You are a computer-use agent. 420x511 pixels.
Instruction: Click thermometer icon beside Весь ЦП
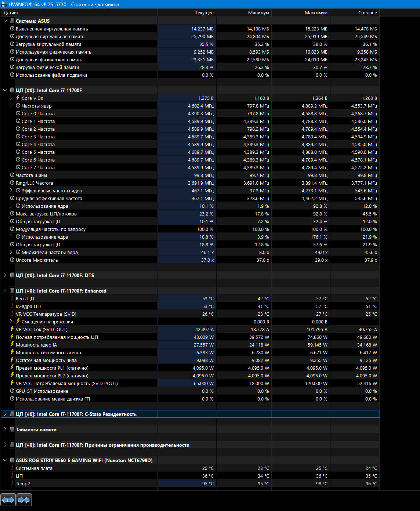(x=12, y=298)
